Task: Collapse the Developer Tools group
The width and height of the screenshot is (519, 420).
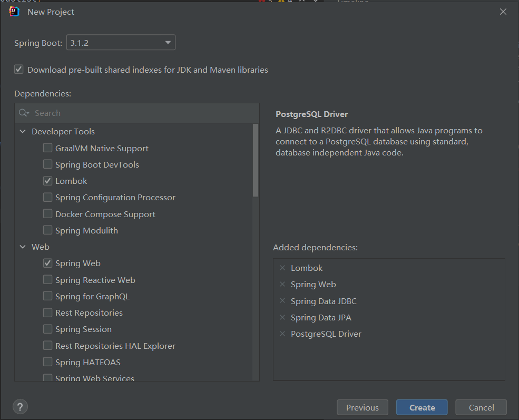Action: point(23,131)
